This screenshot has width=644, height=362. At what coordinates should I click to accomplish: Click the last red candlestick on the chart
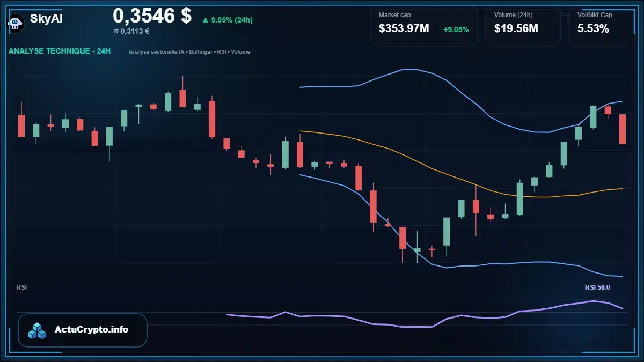pyautogui.click(x=623, y=129)
